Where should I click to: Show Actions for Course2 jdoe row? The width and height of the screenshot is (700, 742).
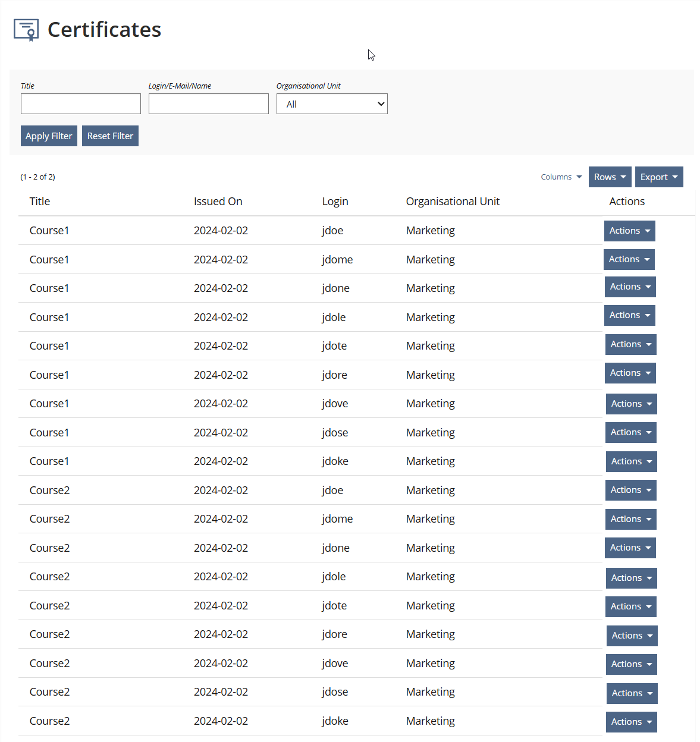630,490
